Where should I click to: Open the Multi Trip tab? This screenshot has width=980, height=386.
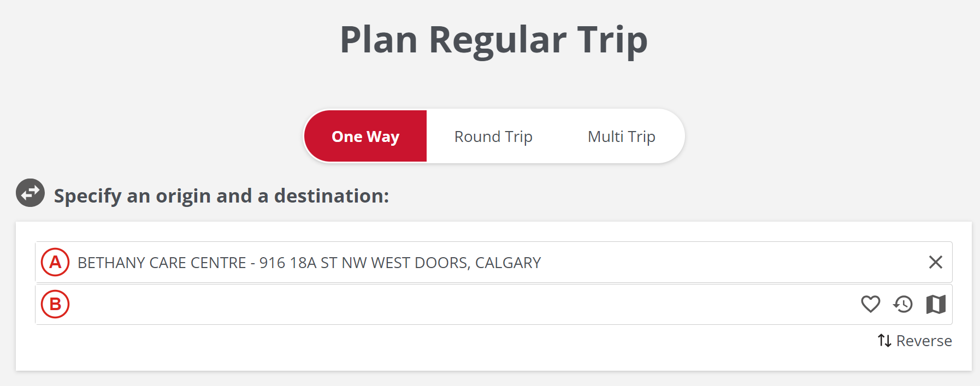[x=621, y=136]
